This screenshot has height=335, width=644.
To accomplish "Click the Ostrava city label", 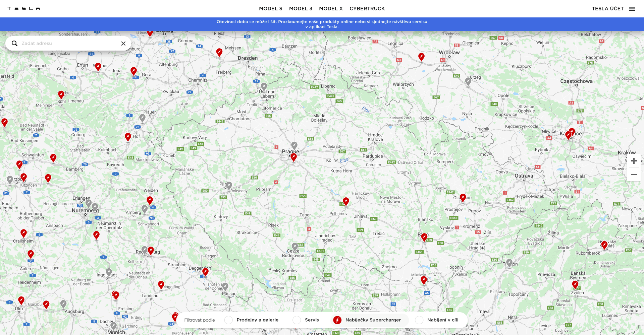I will click(x=524, y=176).
